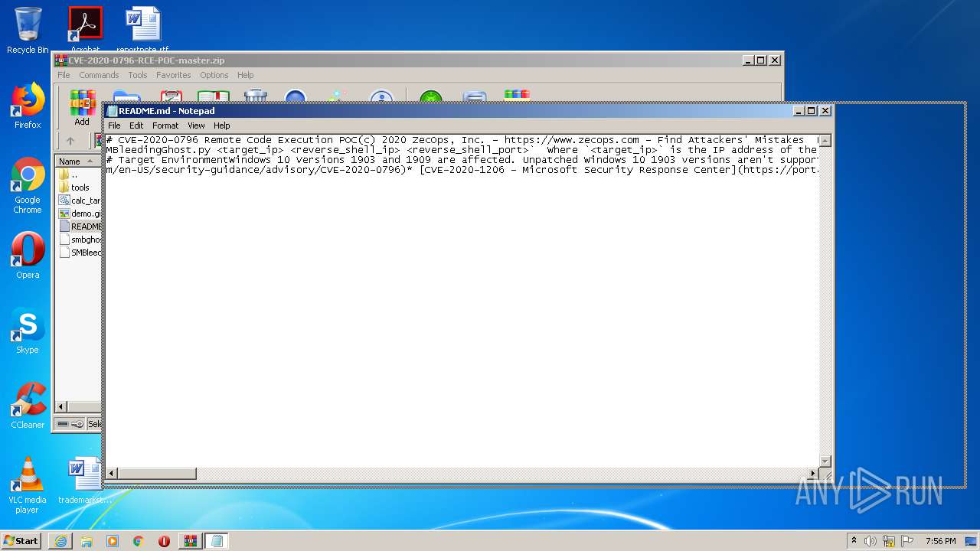The width and height of the screenshot is (980, 551).
Task: Click the Add button in WinRAR toolbar
Action: [82, 107]
